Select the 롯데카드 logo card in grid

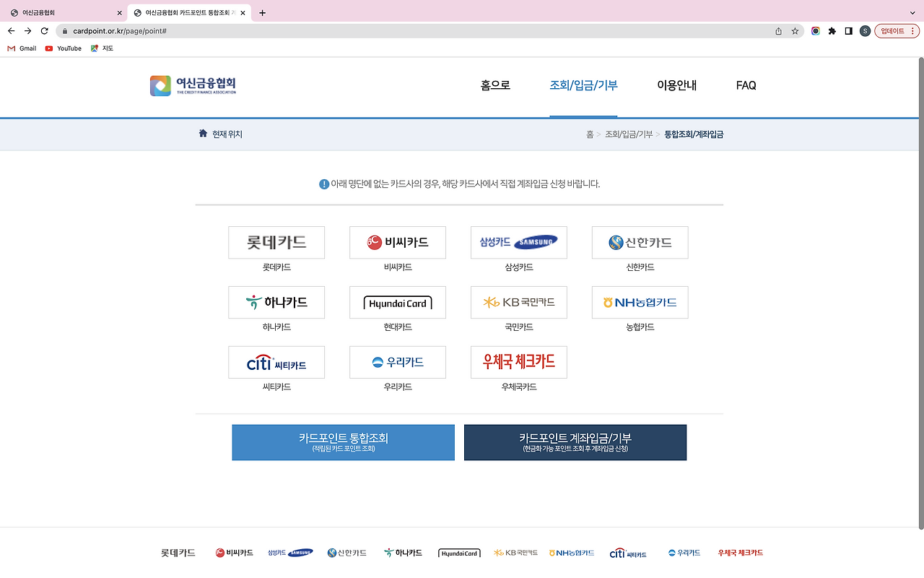pyautogui.click(x=276, y=242)
